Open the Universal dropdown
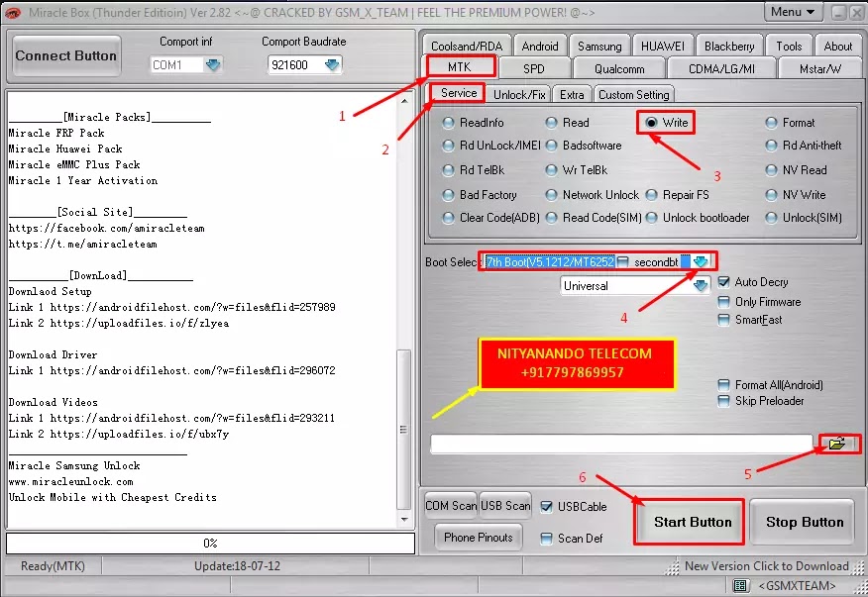 coord(701,286)
